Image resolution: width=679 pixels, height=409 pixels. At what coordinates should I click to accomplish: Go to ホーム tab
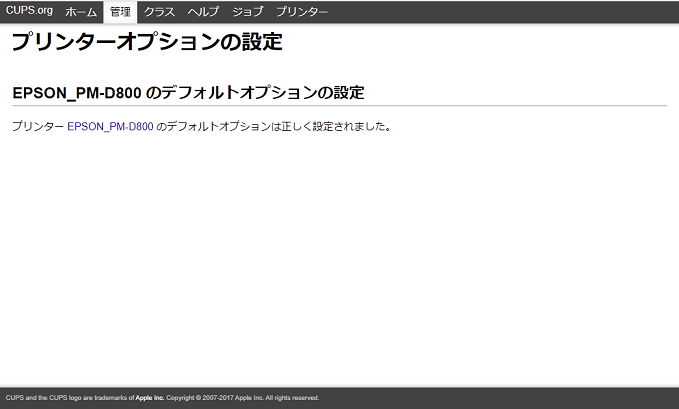81,12
